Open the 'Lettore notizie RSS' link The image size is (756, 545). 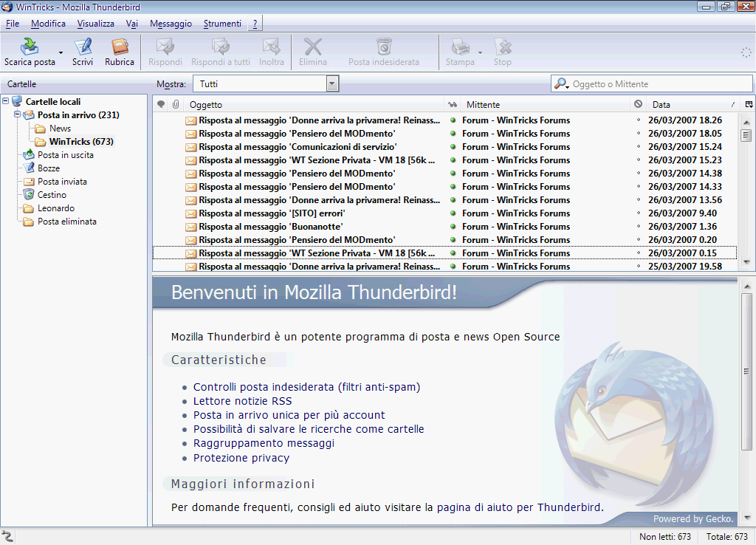[242, 401]
